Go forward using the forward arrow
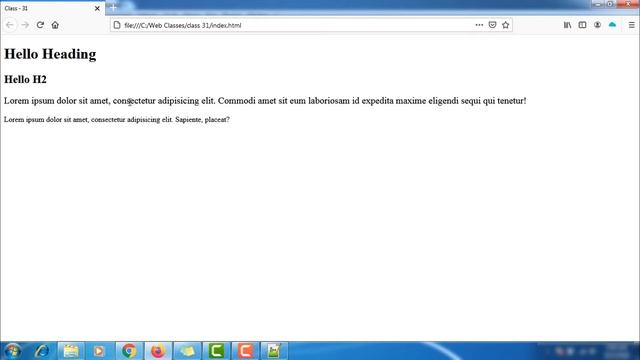Viewport: 640px width, 360px height. (x=25, y=25)
